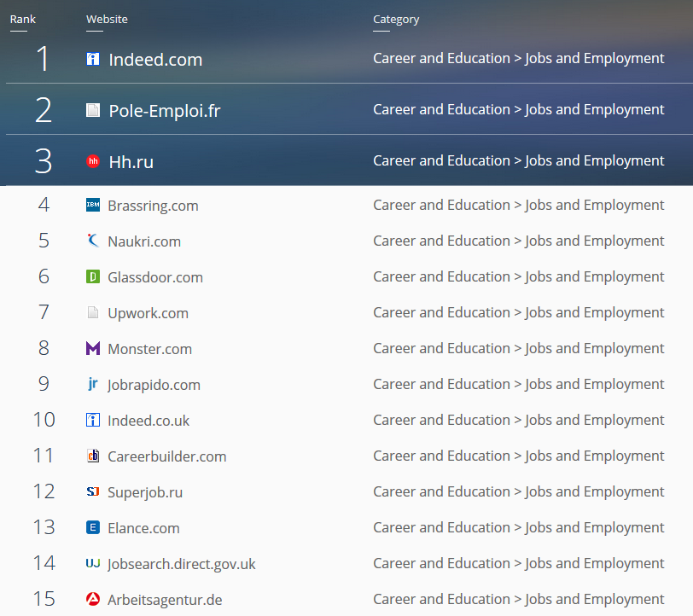Click the Naukri.com crescent icon
The height and width of the screenshot is (616, 693).
click(93, 241)
